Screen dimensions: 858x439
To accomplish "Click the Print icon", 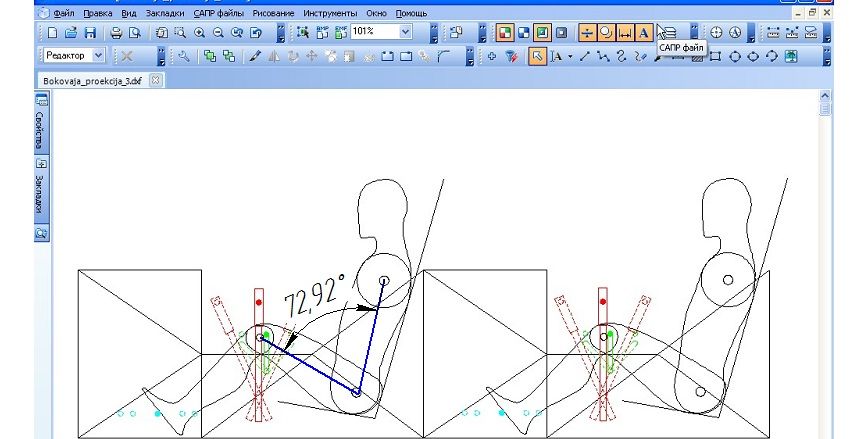I will [117, 33].
